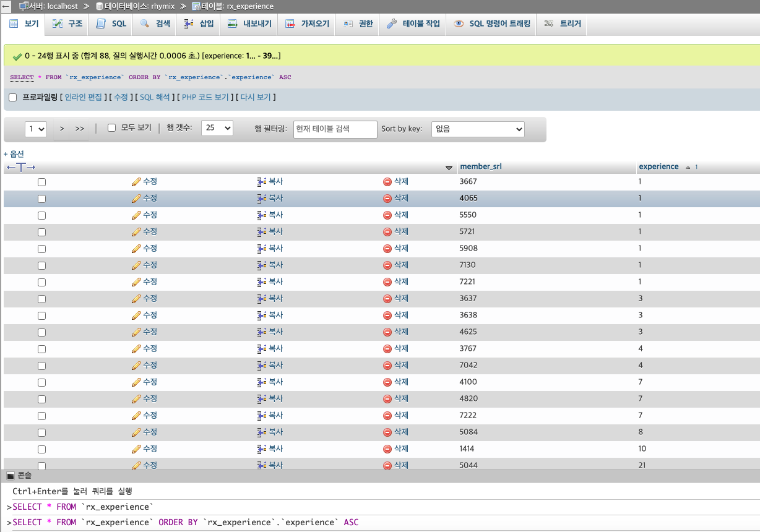Screen dimensions: 760x532
Task: Click the copy icon in row 3767
Action: (261, 349)
